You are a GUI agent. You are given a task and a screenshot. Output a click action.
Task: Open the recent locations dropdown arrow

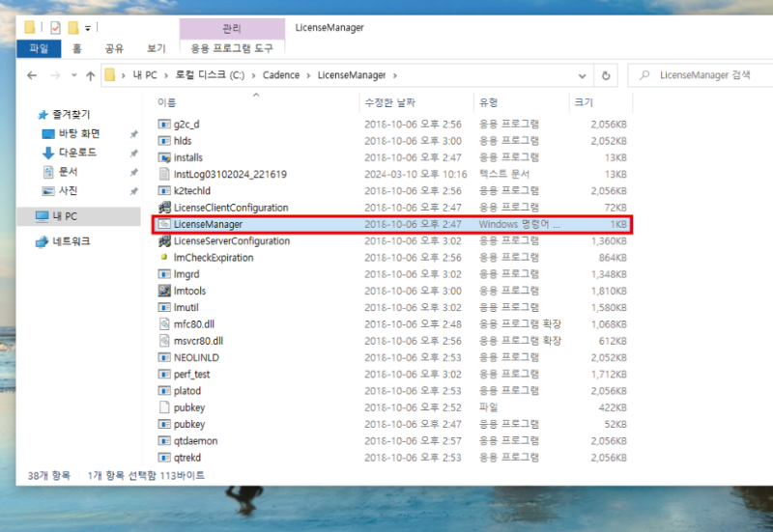(74, 75)
